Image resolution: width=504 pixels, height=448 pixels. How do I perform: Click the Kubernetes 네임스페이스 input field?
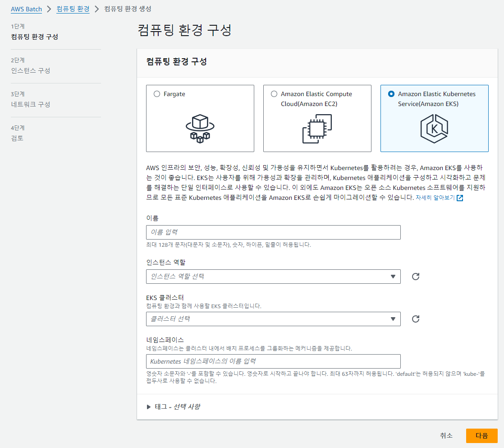tap(273, 361)
